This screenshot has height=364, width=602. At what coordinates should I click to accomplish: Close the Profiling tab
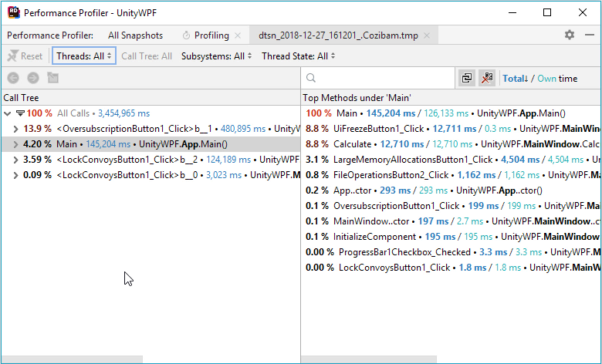coord(238,35)
